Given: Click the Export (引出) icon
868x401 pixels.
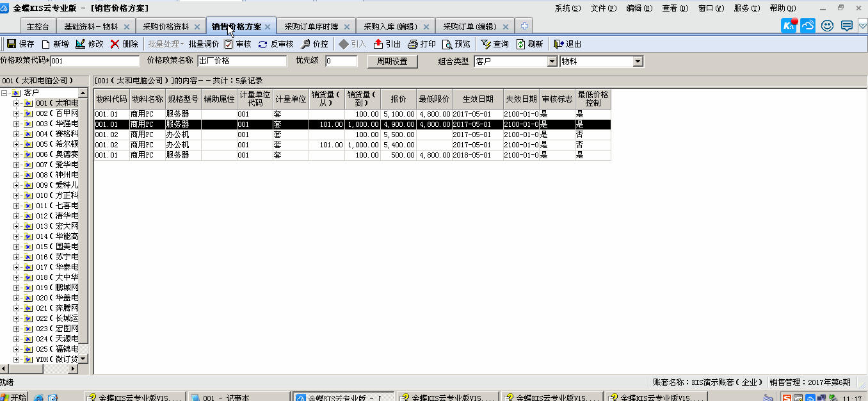Looking at the screenshot, I should [378, 44].
